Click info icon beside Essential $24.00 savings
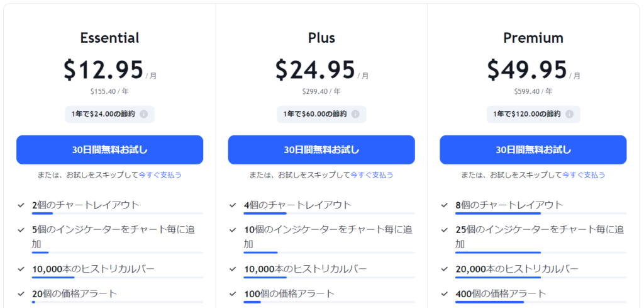The height and width of the screenshot is (308, 644). [143, 114]
